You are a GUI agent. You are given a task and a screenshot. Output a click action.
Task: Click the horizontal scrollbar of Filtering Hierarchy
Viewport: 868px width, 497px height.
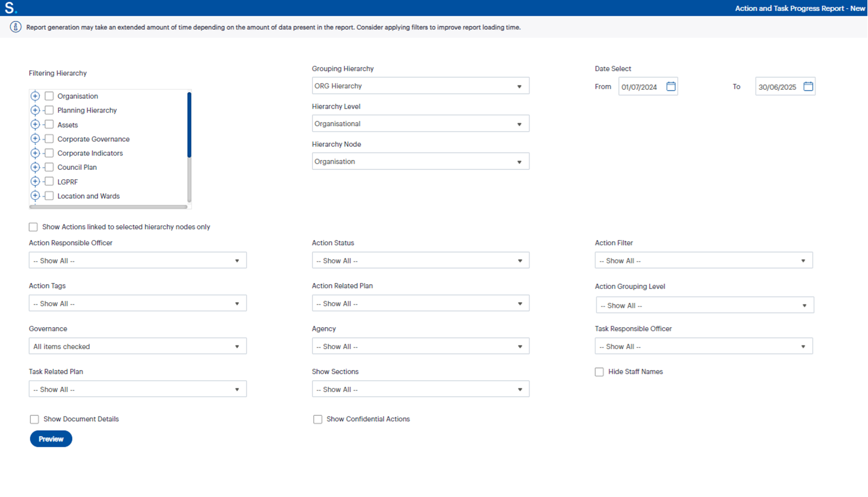[109, 207]
